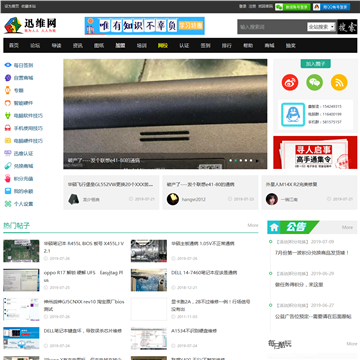Click the 注册 link in top bar
The width and height of the screenshot is (360, 360).
point(252,6)
